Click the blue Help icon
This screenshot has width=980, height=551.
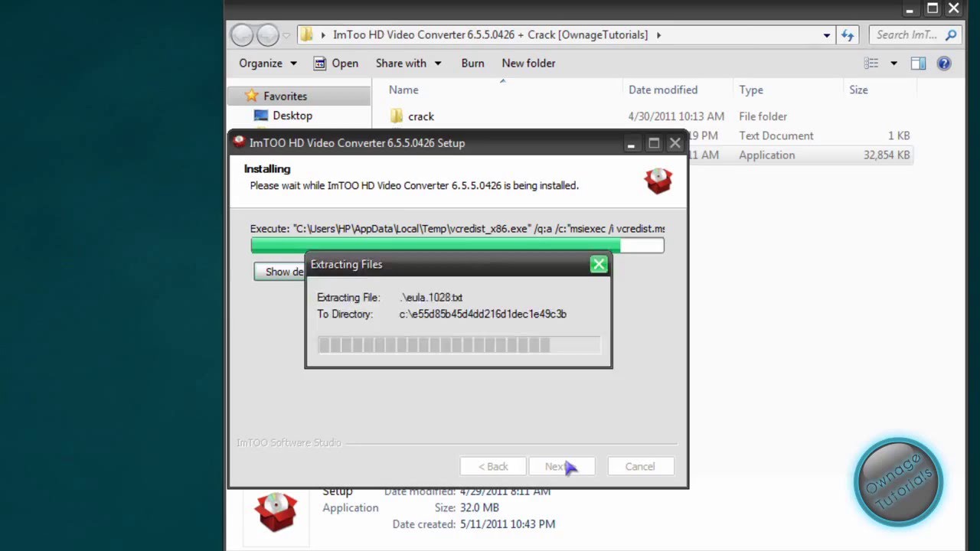click(x=944, y=64)
